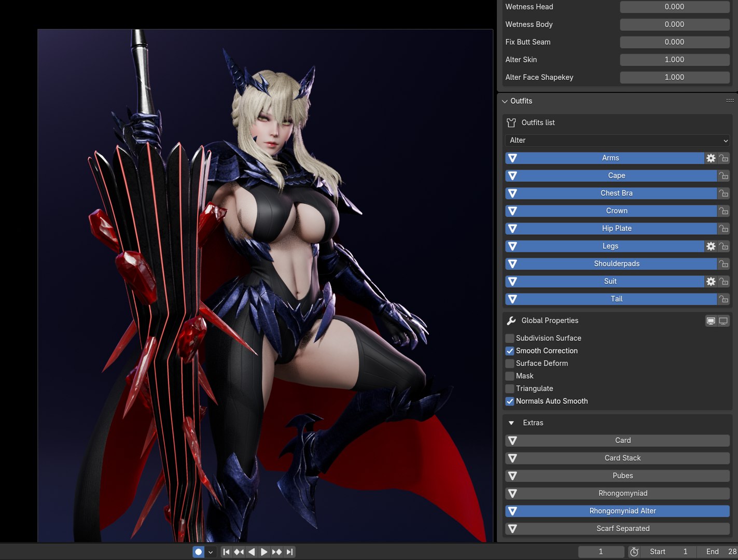Screen dimensions: 738x560
Task: Enable the Rhongomyniad extra
Action: pyautogui.click(x=618, y=494)
